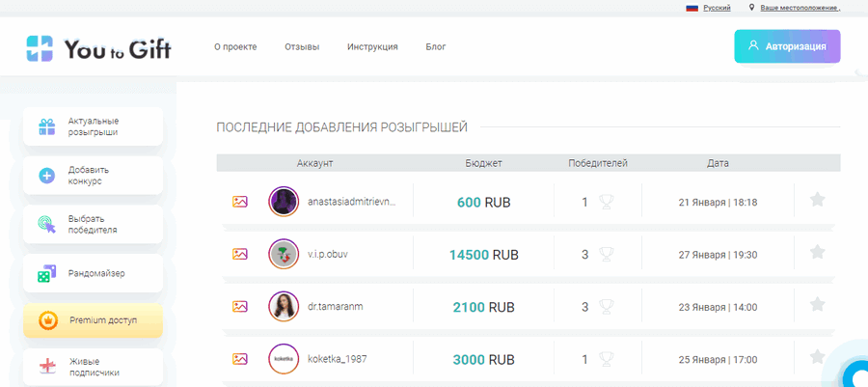
Task: Click the You to Gift logo
Action: [x=99, y=48]
